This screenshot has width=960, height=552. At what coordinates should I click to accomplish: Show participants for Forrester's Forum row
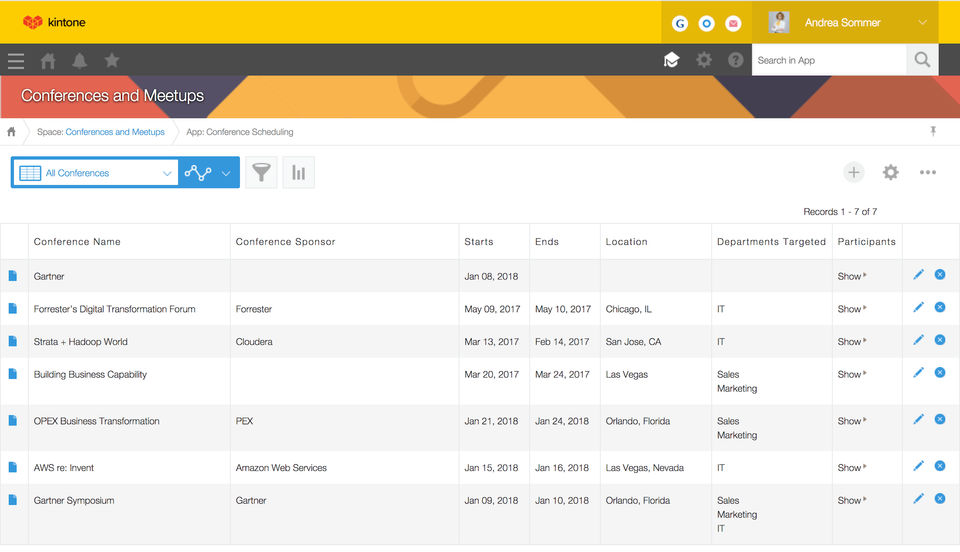[x=852, y=309]
